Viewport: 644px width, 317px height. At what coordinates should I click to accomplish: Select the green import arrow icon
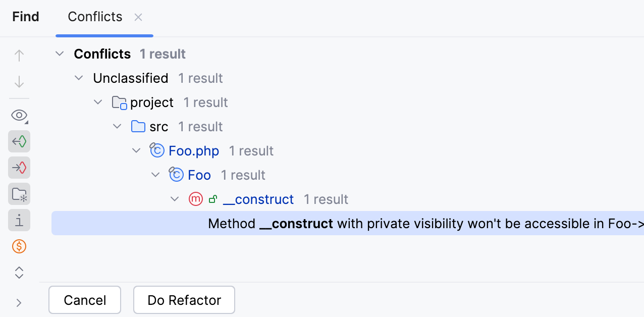click(x=19, y=141)
